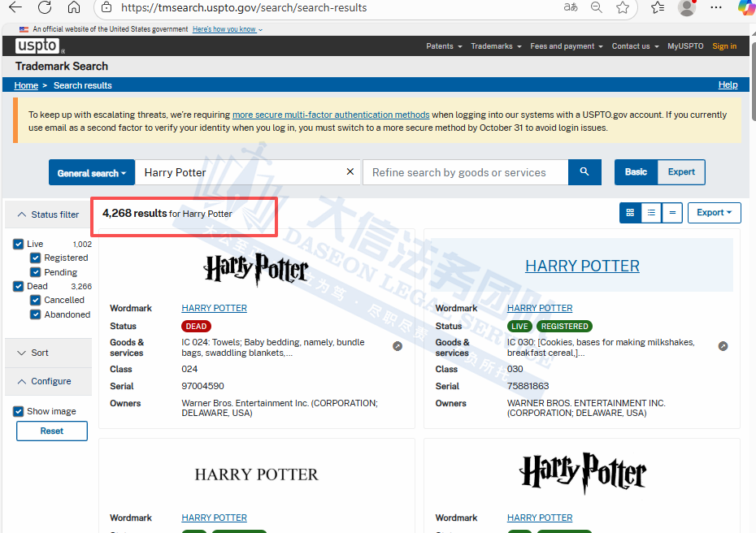Viewport: 756px width, 533px height.
Task: Uncheck the Registered checkbox
Action: pyautogui.click(x=35, y=258)
